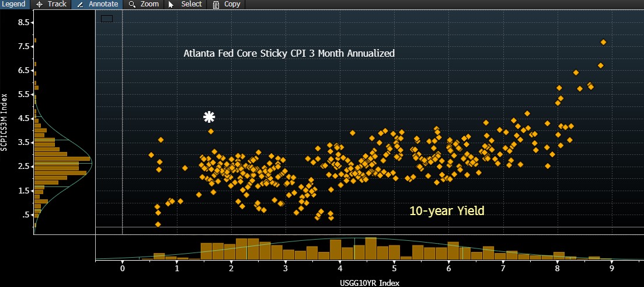Select the Annotate tool
The height and width of the screenshot is (287, 644).
[x=98, y=4]
